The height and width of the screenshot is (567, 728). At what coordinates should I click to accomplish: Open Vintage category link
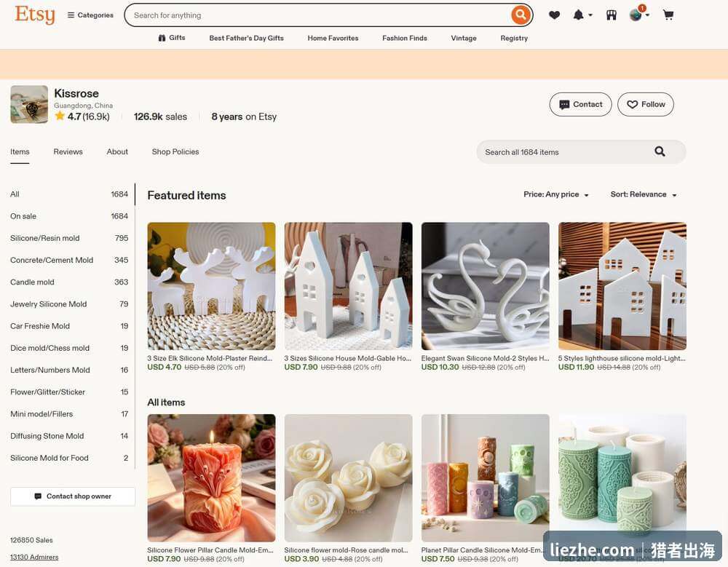tap(463, 38)
